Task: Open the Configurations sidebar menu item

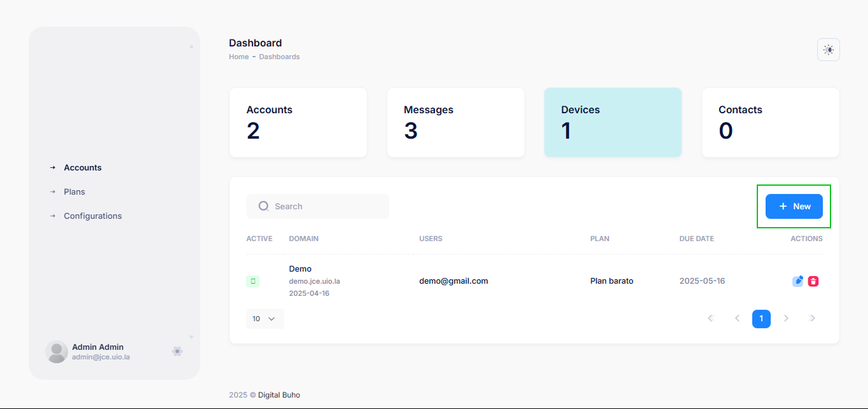Action: click(x=93, y=216)
